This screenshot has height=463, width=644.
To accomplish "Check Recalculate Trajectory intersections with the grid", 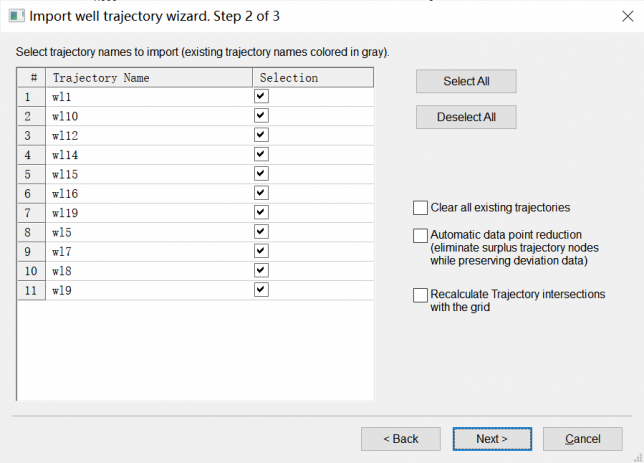I will click(420, 295).
